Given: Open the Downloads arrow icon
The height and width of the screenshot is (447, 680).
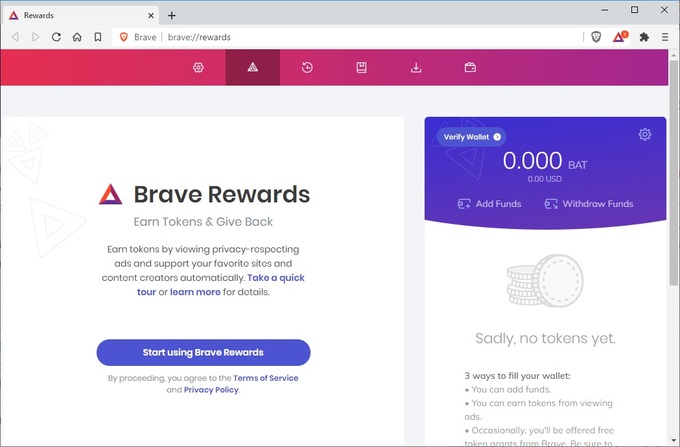Looking at the screenshot, I should pyautogui.click(x=416, y=67).
